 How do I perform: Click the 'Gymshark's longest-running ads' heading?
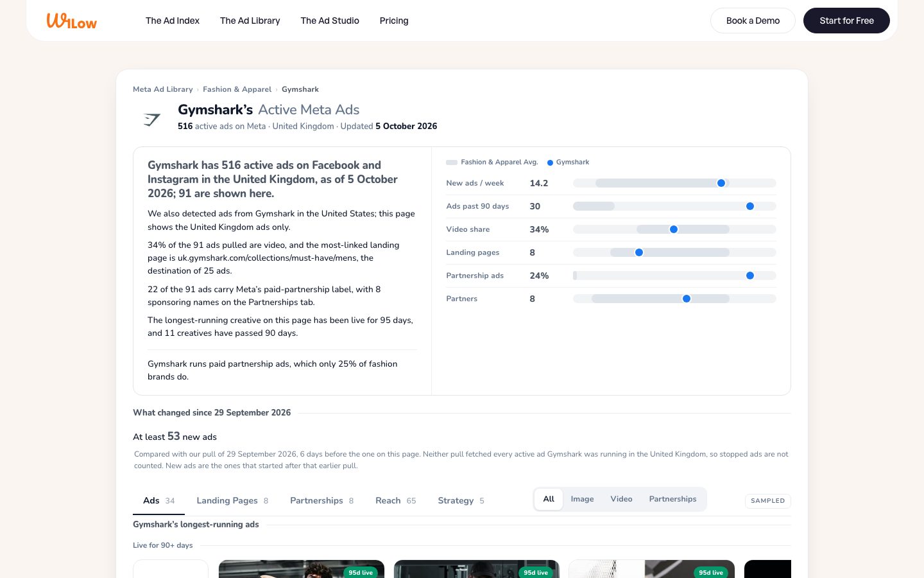tap(196, 525)
